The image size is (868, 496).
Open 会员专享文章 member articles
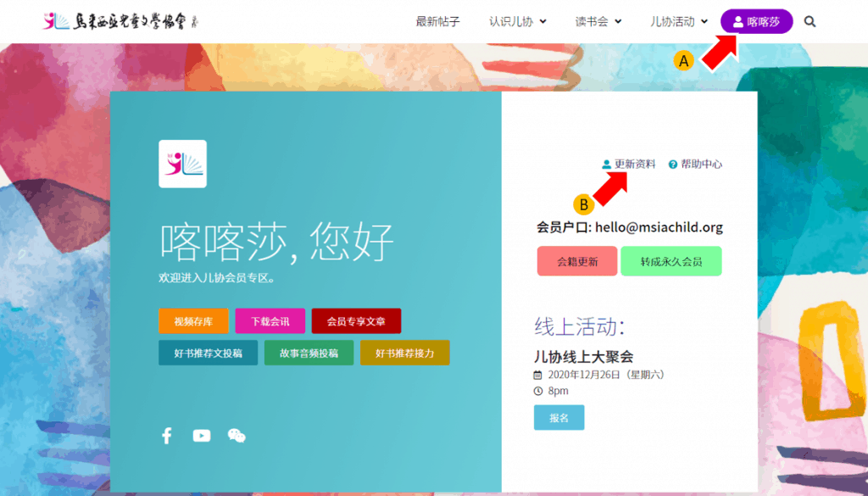pyautogui.click(x=356, y=321)
